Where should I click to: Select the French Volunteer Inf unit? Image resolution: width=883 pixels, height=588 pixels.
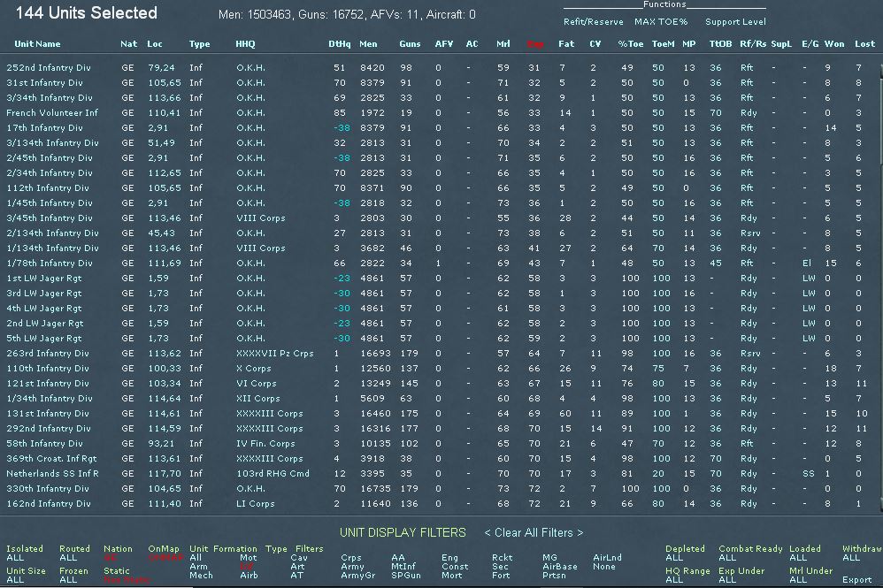click(52, 112)
